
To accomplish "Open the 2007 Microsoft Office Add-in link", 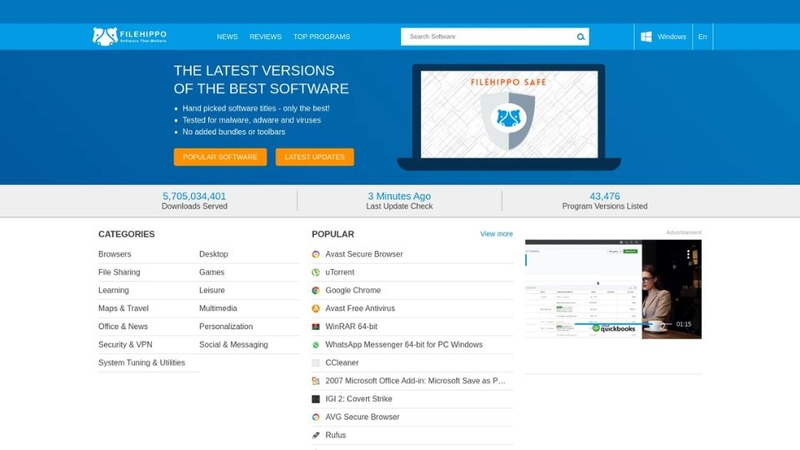I will pos(415,381).
